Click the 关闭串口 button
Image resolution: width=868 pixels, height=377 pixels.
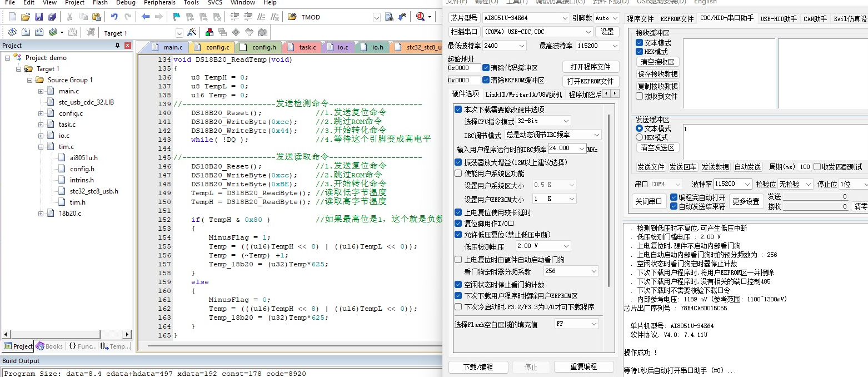(x=648, y=201)
